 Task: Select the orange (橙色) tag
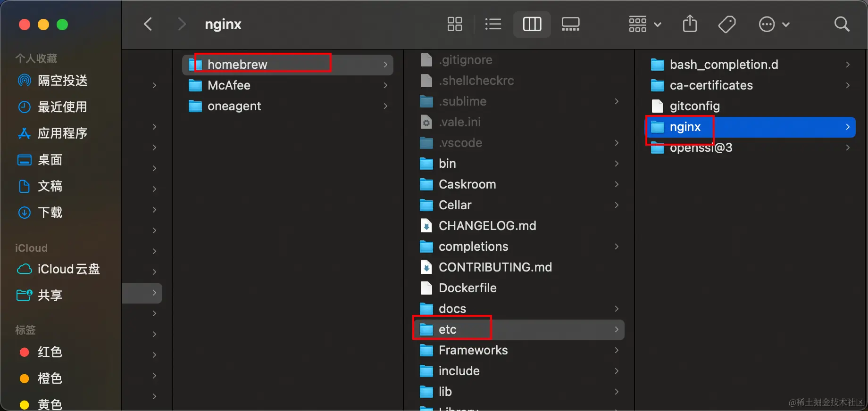point(50,378)
